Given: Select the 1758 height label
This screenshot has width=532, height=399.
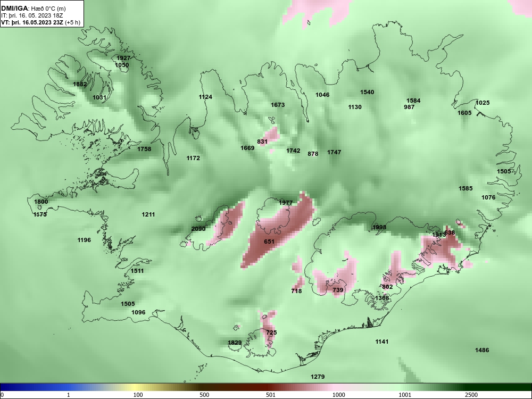Looking at the screenshot, I should pyautogui.click(x=144, y=149).
